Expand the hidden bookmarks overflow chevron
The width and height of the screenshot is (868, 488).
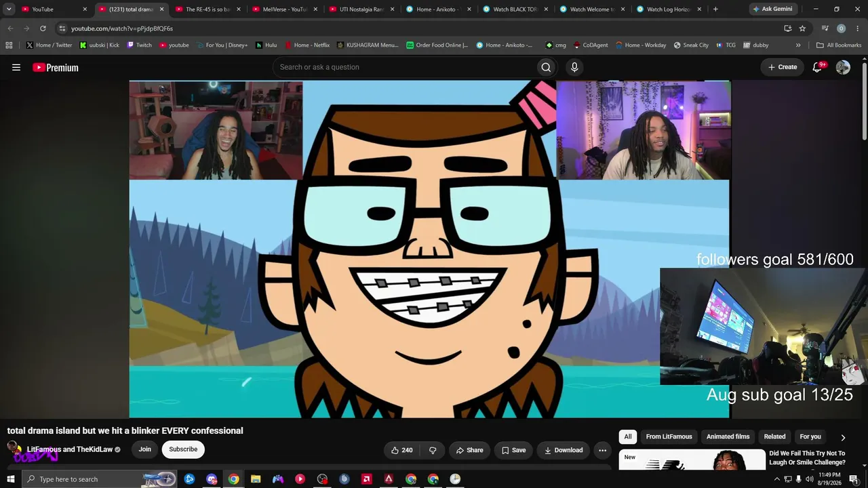tap(798, 45)
